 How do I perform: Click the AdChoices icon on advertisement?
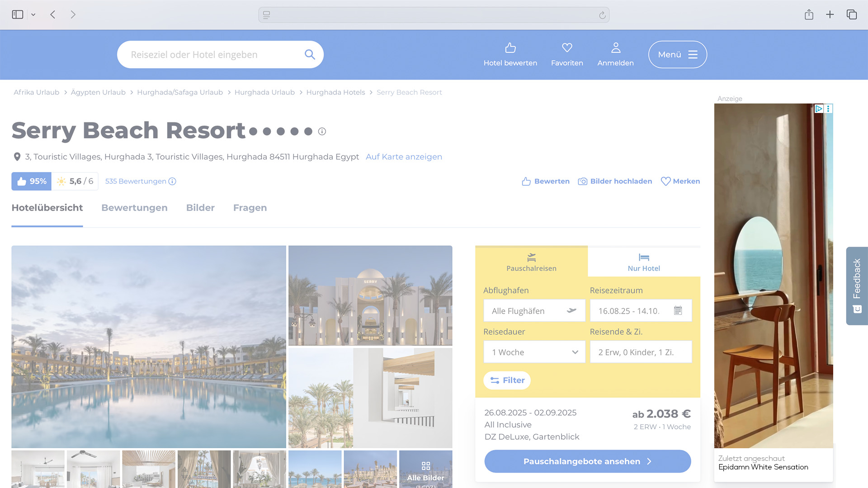818,108
